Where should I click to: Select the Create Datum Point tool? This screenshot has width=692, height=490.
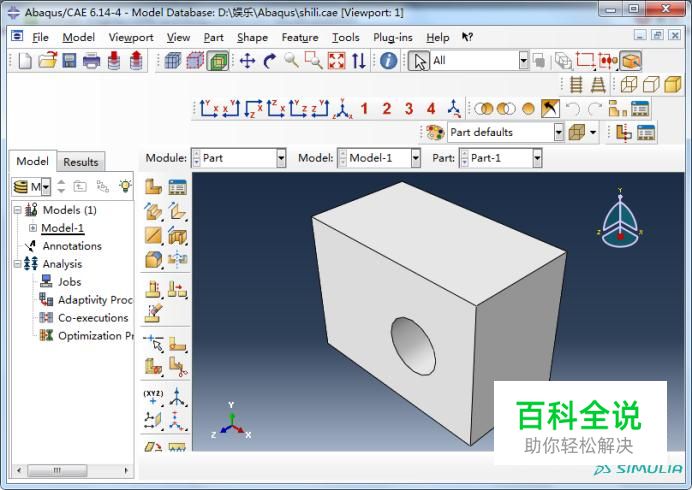click(153, 396)
